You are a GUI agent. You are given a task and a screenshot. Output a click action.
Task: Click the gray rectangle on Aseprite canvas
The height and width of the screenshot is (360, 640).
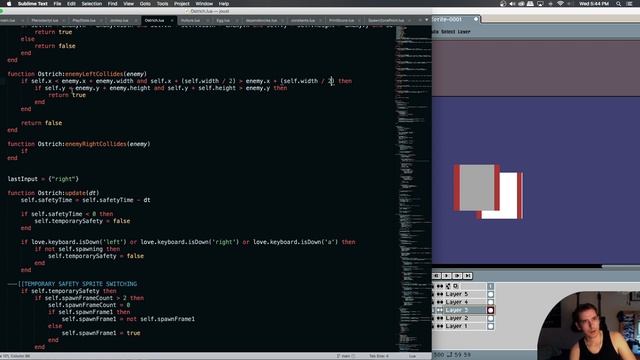[x=477, y=188]
